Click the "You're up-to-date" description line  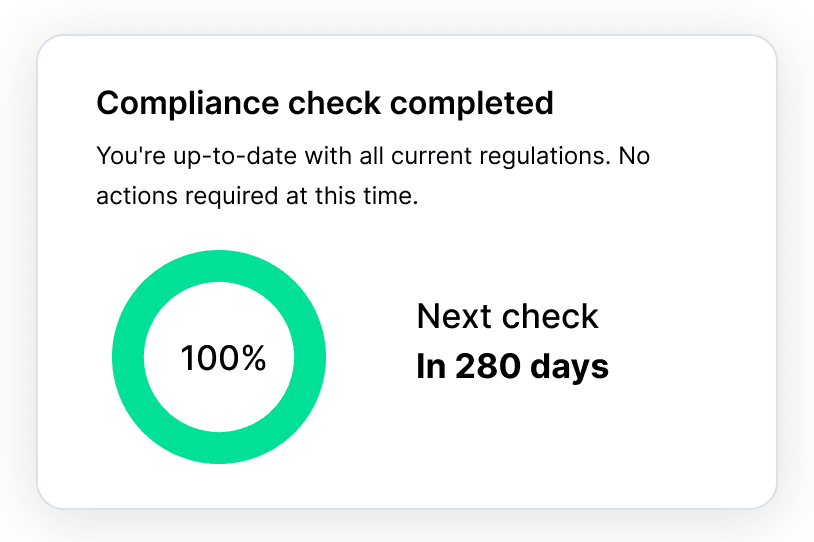pyautogui.click(x=373, y=156)
